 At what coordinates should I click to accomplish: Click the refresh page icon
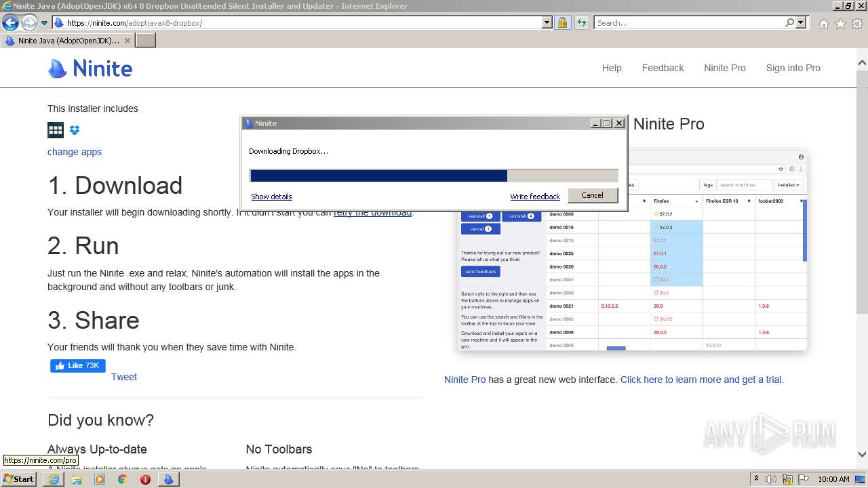582,23
